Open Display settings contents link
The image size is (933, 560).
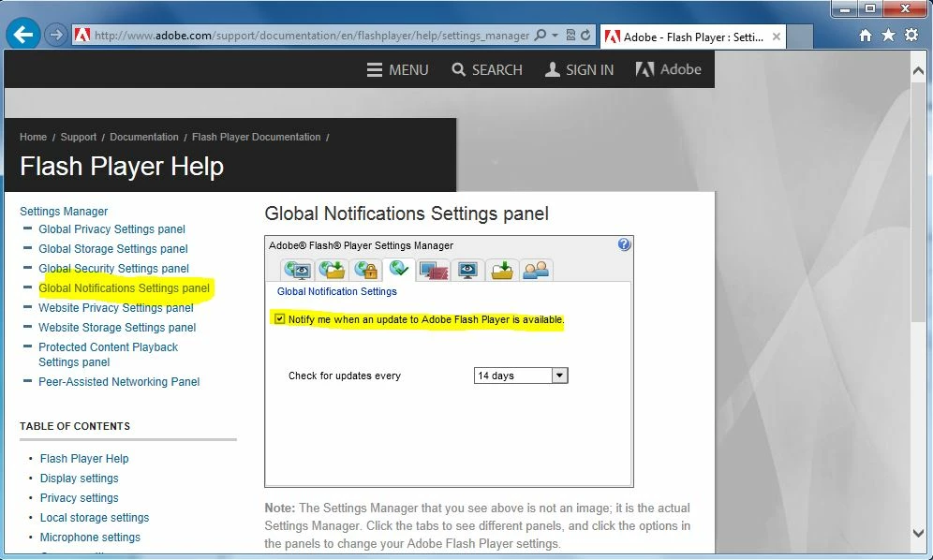(x=79, y=478)
